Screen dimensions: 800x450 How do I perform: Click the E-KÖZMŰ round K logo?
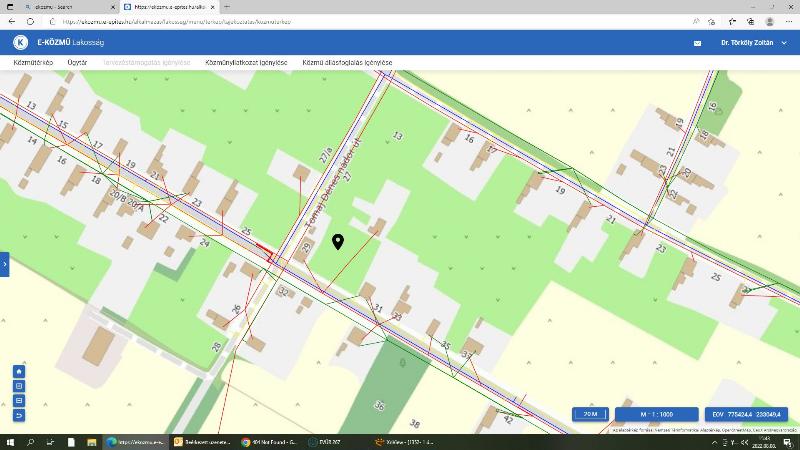[20, 42]
